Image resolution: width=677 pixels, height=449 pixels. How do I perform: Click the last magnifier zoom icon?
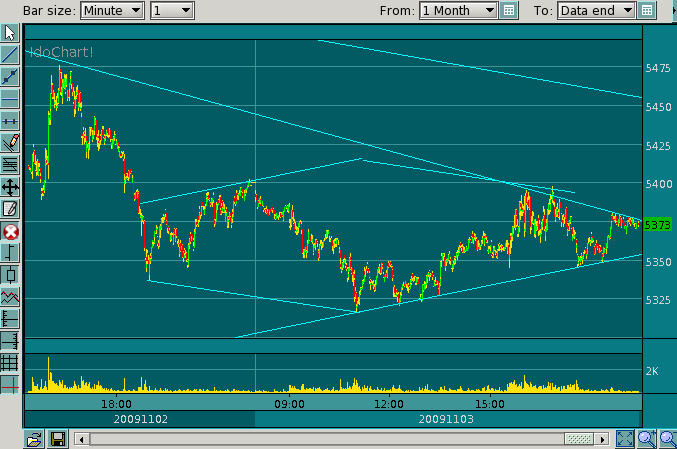668,440
